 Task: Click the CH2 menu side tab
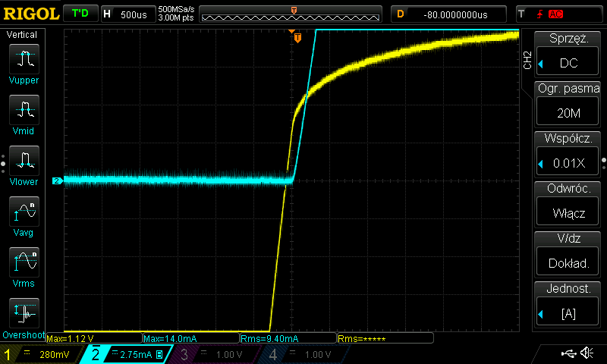pyautogui.click(x=527, y=60)
